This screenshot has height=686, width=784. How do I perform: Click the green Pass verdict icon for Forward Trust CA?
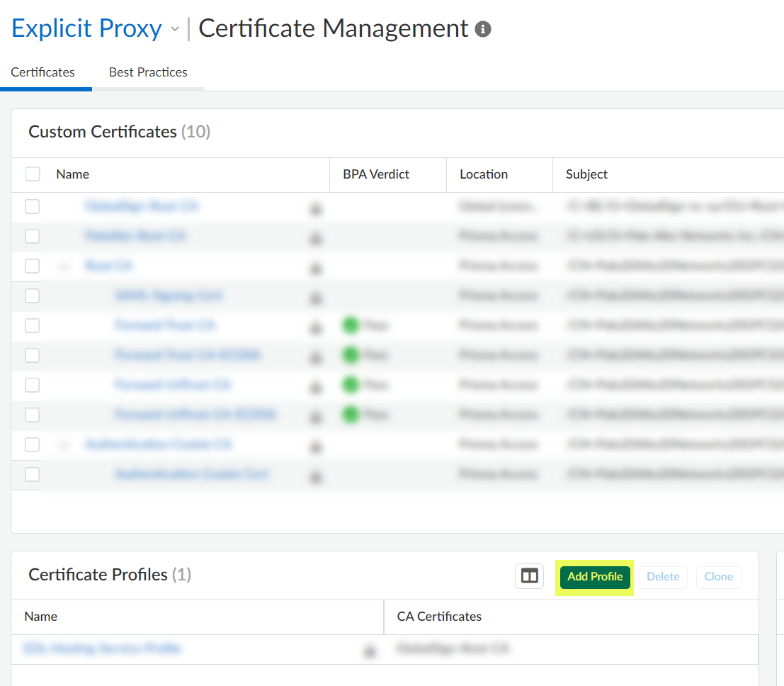click(x=351, y=325)
